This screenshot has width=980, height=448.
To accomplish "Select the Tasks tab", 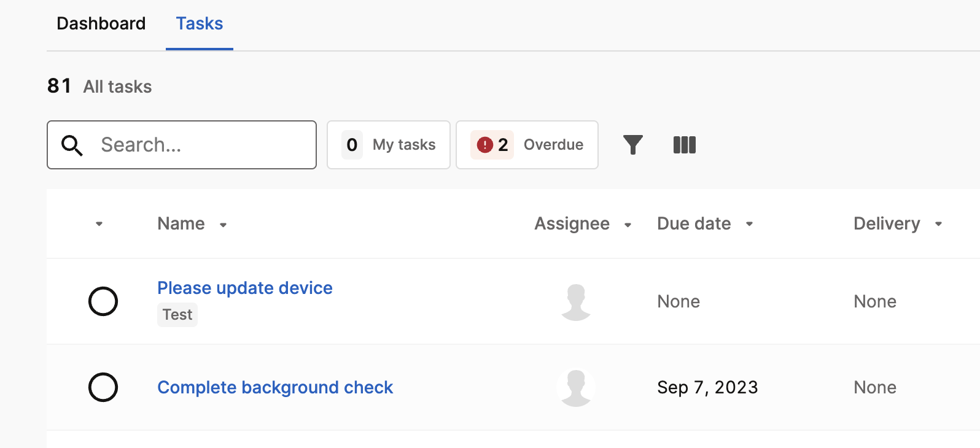I will [200, 23].
